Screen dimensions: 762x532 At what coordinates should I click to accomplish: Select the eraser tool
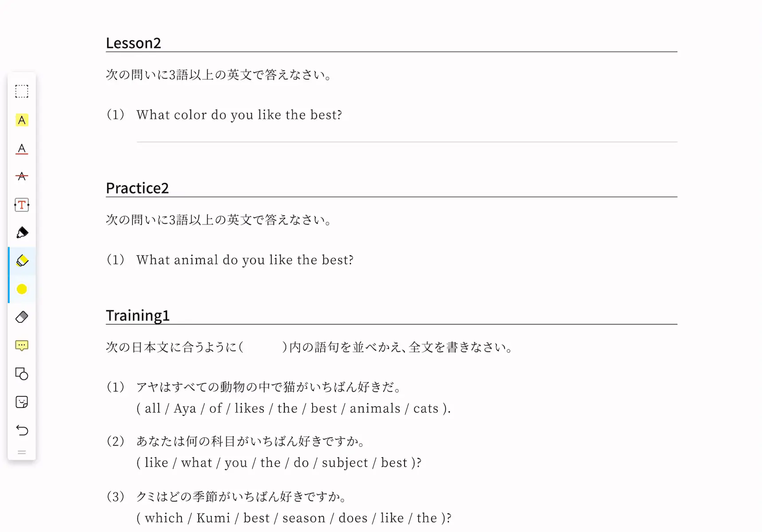22,317
